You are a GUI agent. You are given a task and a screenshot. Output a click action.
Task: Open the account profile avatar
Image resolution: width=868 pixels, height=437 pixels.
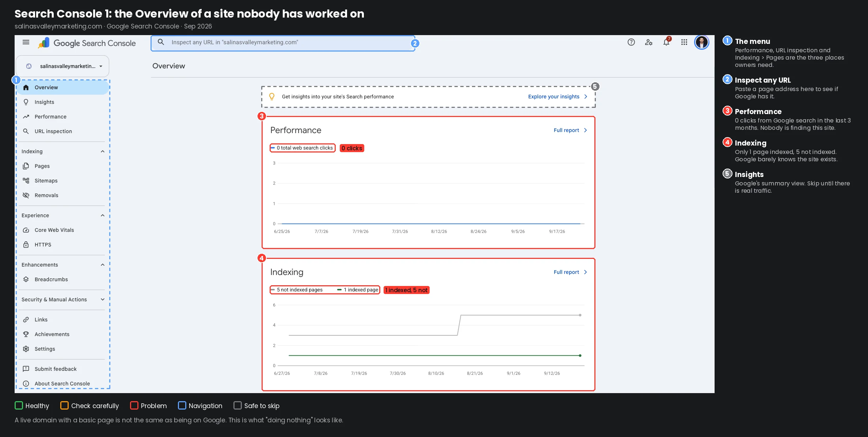coord(702,42)
